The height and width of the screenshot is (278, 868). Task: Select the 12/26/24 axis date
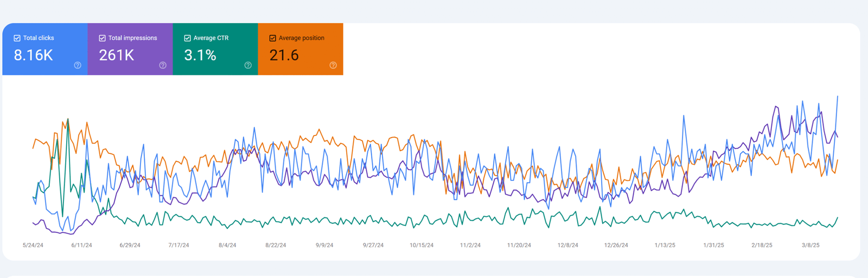616,245
